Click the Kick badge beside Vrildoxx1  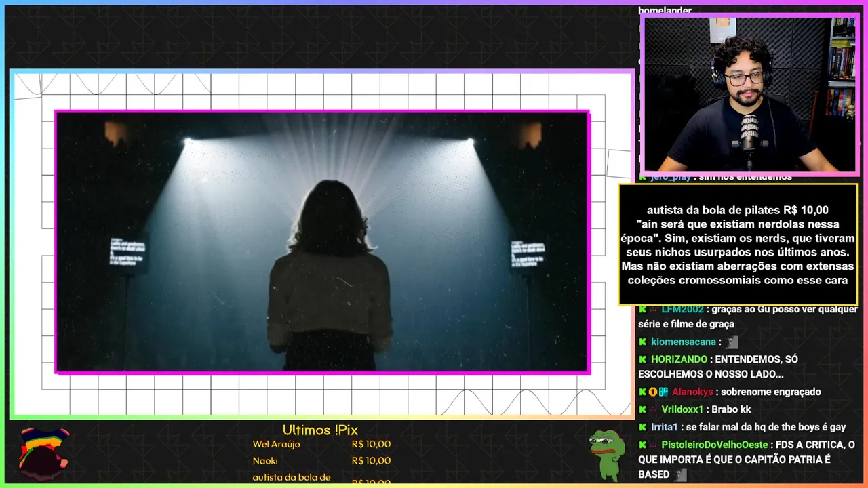[642, 409]
